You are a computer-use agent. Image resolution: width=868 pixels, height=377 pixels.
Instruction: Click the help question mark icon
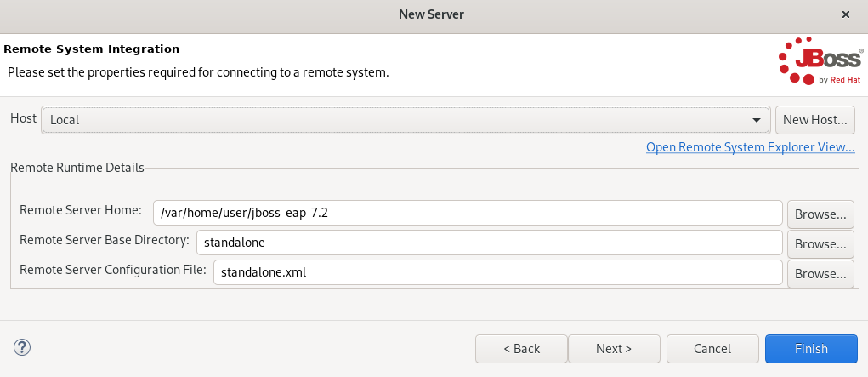pos(22,347)
